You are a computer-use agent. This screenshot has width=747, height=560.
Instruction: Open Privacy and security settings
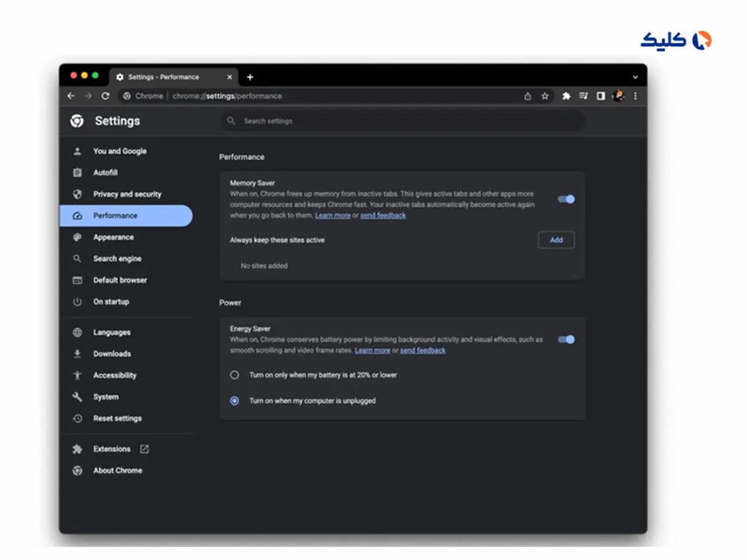tap(127, 194)
